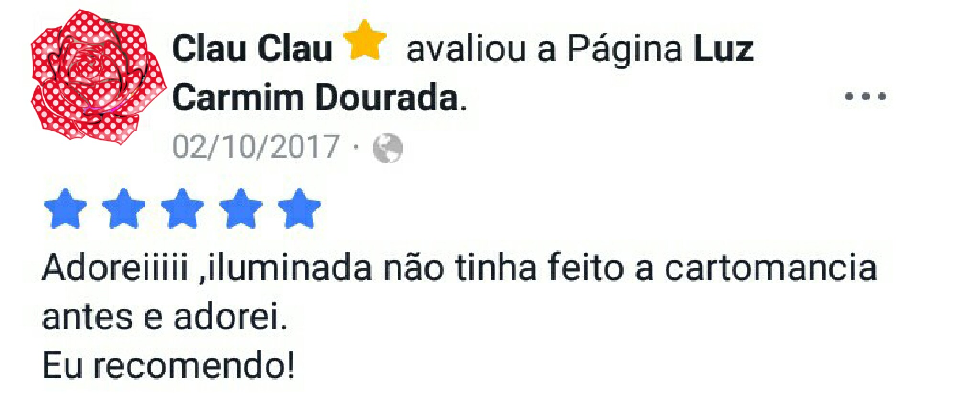Select the first blue rating star

(65, 208)
